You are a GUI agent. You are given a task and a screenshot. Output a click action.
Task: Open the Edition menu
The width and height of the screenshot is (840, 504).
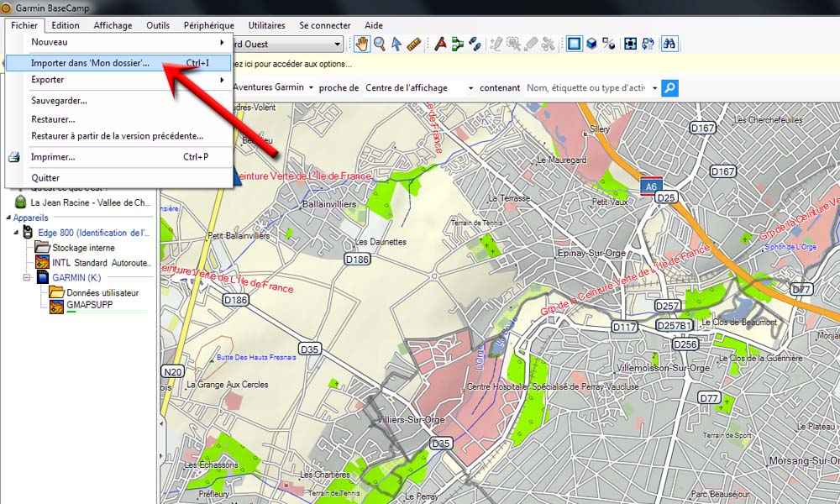click(x=66, y=25)
